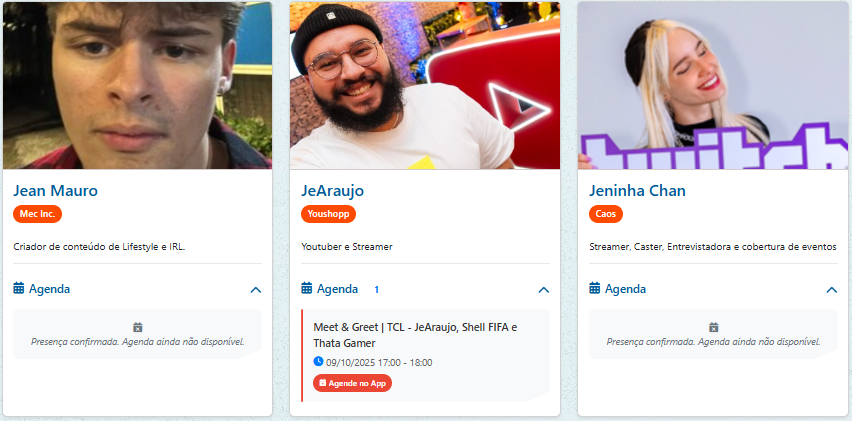This screenshot has height=421, width=852.
Task: Select the Youshopp orange tag
Action: tap(328, 214)
